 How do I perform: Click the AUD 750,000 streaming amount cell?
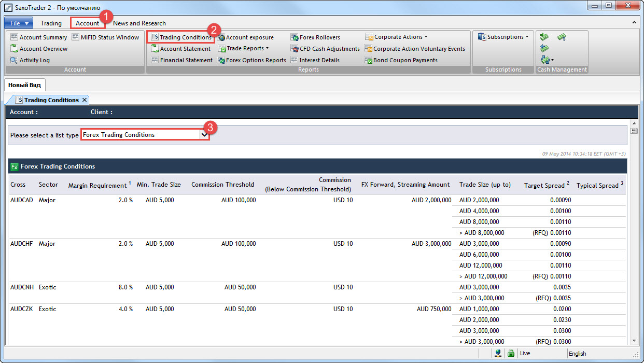point(434,309)
